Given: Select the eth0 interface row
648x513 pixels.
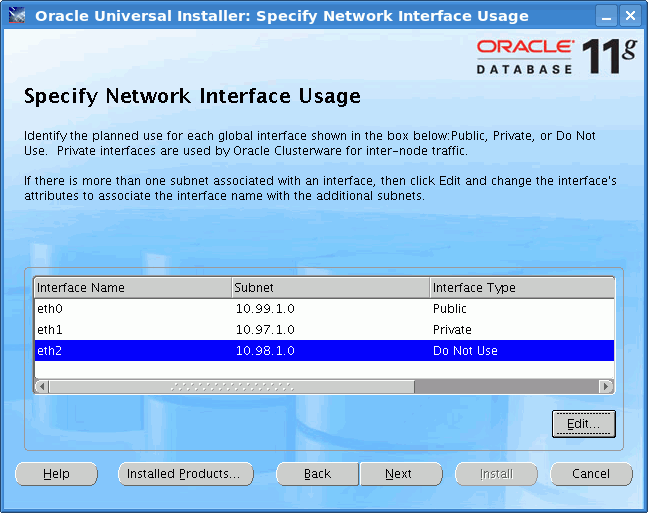Looking at the screenshot, I should (324, 309).
